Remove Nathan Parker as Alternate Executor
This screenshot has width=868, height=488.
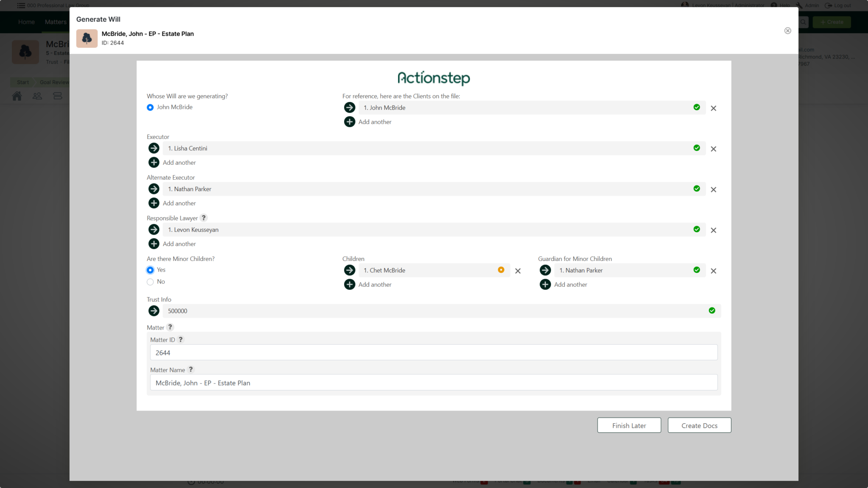coord(713,190)
